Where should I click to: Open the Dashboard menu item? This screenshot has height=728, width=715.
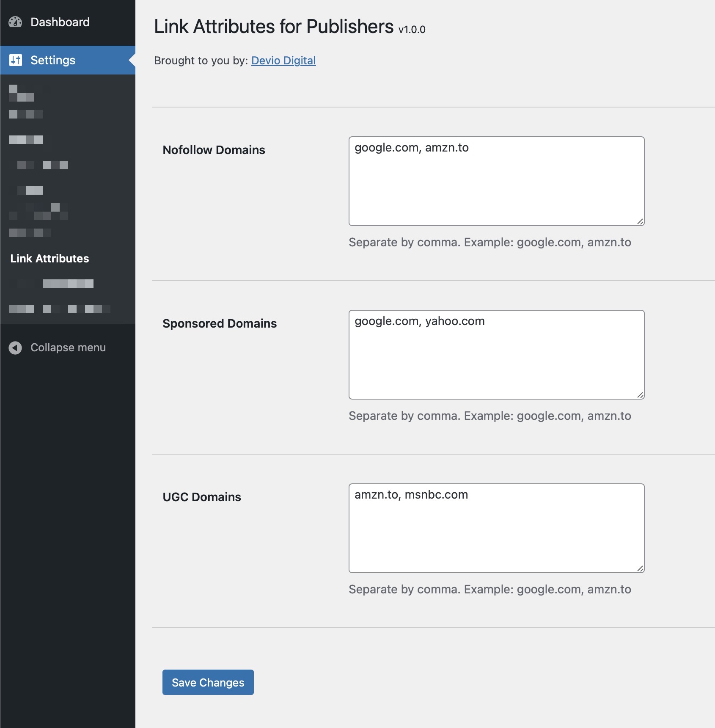tap(68, 22)
